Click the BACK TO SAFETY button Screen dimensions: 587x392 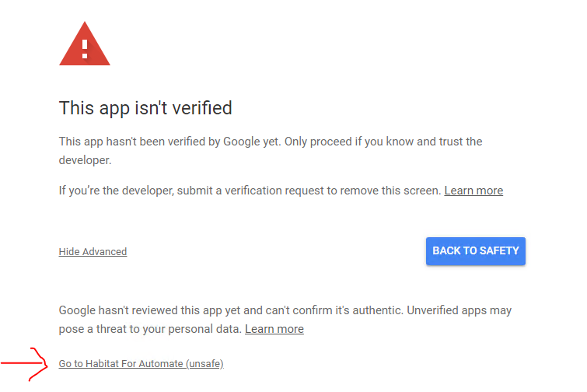pos(476,251)
